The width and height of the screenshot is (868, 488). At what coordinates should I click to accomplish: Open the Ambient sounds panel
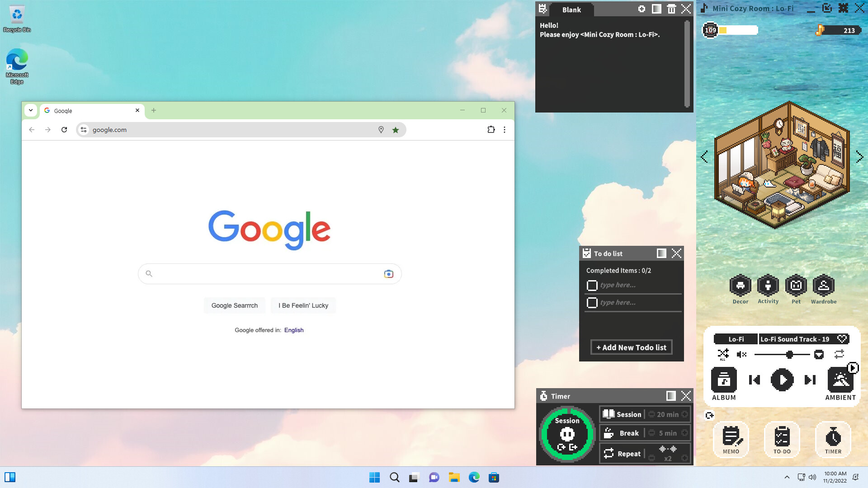point(840,380)
